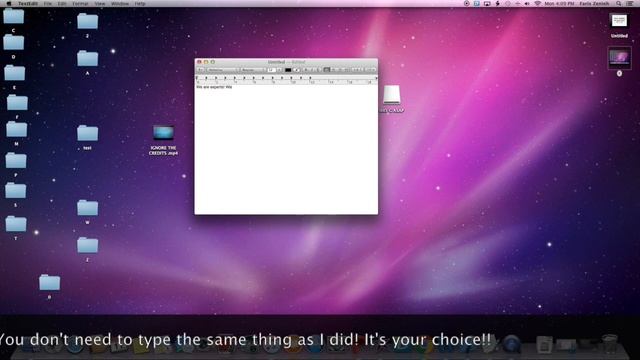Select center text alignment button
Image resolution: width=640 pixels, height=360 pixels.
click(x=333, y=70)
